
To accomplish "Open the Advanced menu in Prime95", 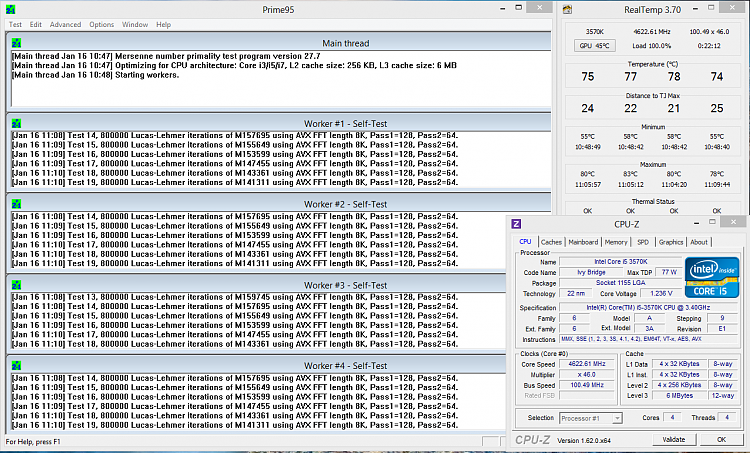I will pyautogui.click(x=66, y=24).
